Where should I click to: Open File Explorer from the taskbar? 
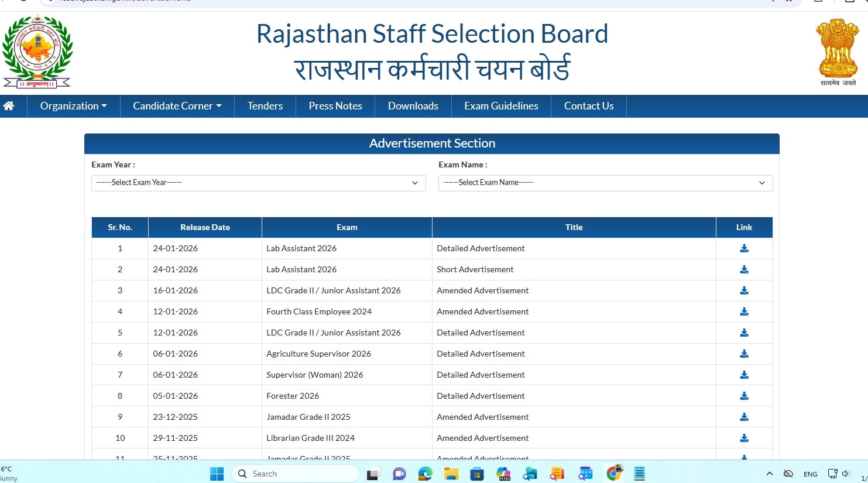450,474
